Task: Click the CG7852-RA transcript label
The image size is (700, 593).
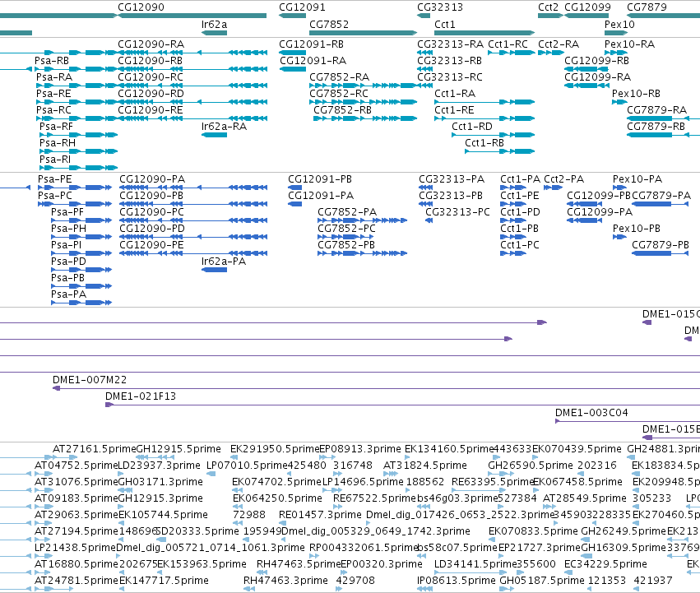Action: pos(339,76)
